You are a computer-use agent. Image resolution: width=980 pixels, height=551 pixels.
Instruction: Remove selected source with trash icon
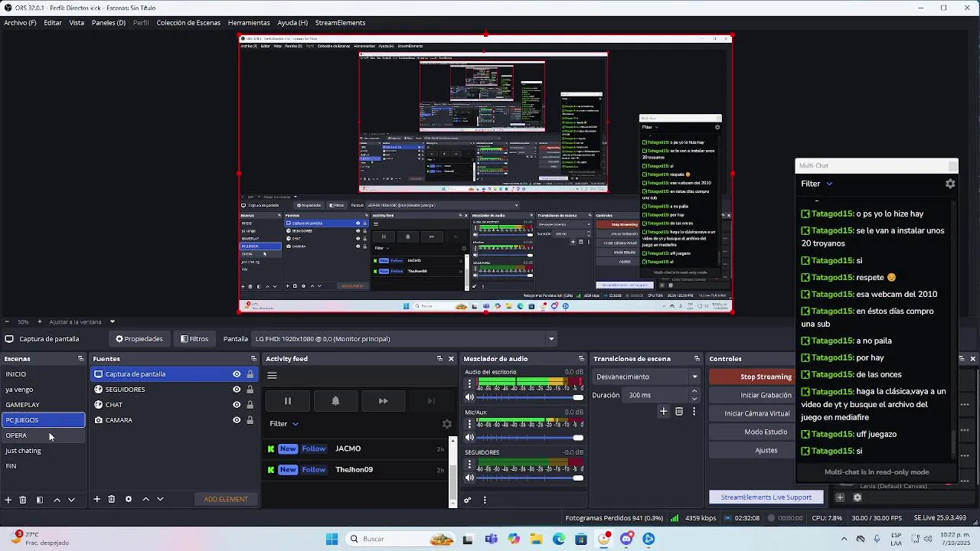[112, 499]
